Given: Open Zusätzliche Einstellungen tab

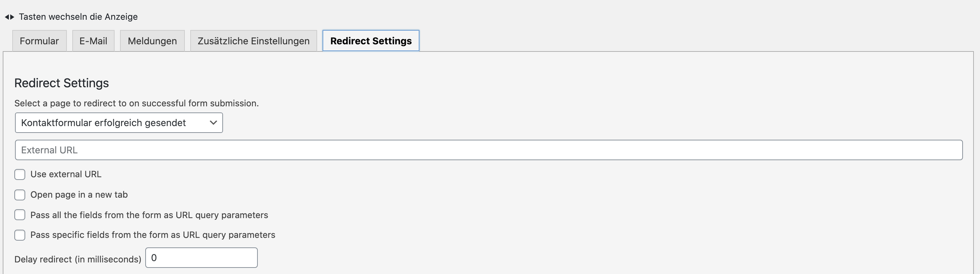Looking at the screenshot, I should click(x=253, y=41).
